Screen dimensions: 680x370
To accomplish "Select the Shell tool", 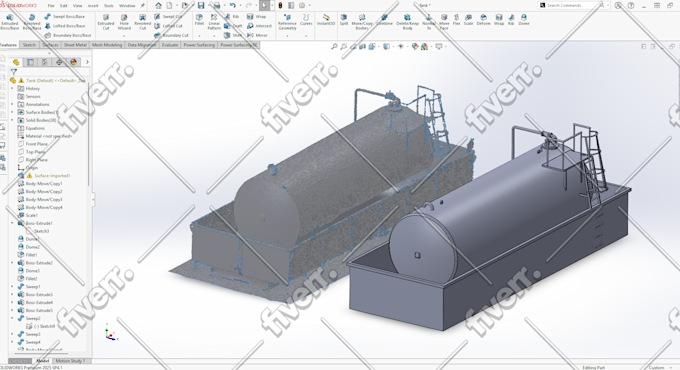I will pyautogui.click(x=233, y=35).
